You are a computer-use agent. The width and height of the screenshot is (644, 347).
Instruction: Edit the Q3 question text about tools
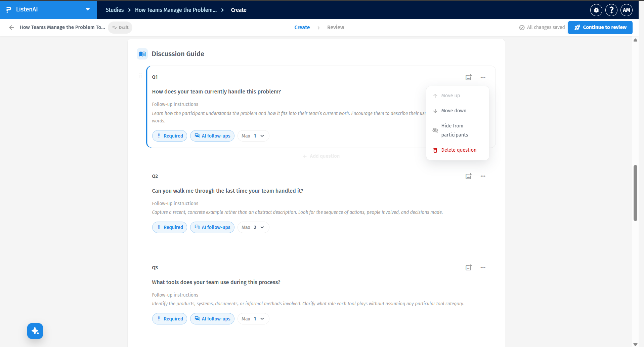(x=216, y=282)
